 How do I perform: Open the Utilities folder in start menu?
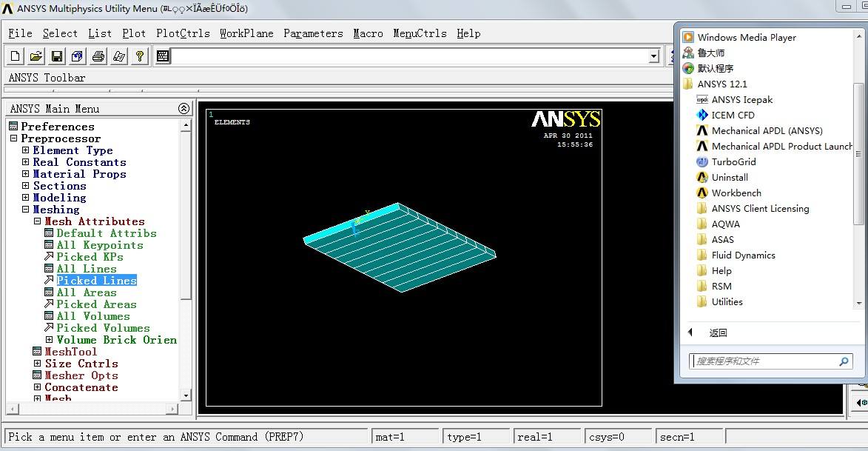click(x=727, y=301)
